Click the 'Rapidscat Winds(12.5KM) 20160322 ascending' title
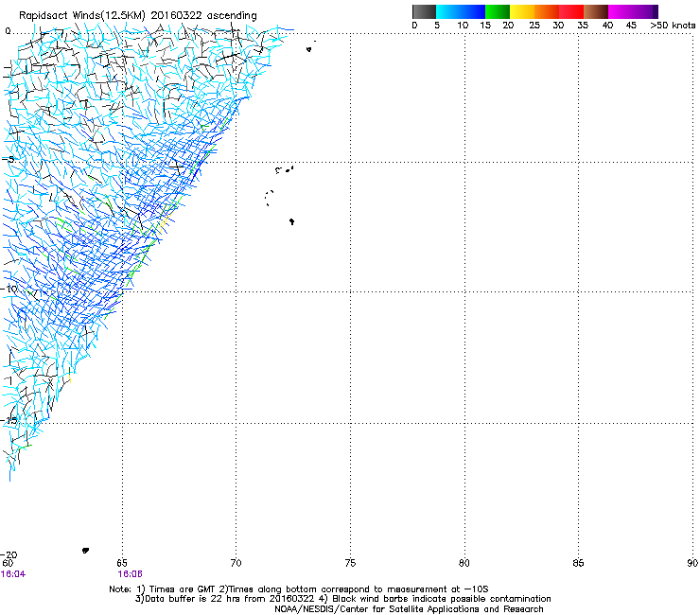This screenshot has height=615, width=700. [x=138, y=16]
